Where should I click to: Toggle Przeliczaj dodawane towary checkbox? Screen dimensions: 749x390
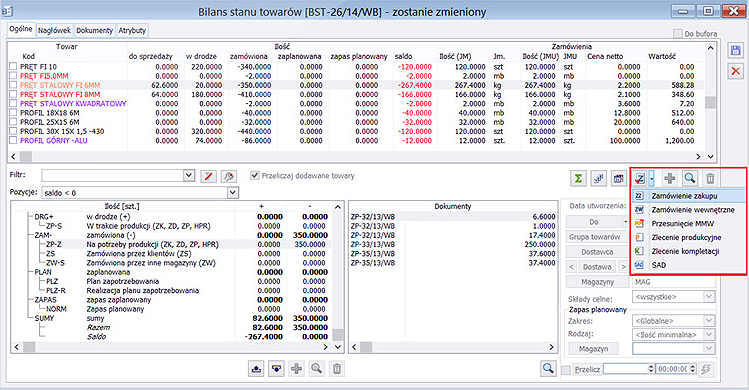point(255,175)
